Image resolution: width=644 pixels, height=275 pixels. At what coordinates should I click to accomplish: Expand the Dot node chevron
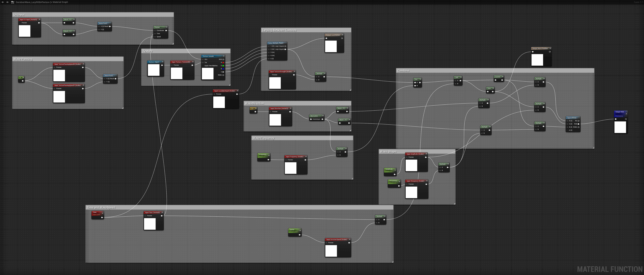[x=420, y=79]
